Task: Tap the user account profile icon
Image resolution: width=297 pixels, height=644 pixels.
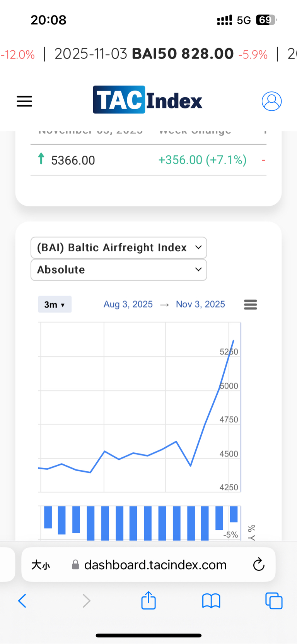Action: [x=271, y=101]
